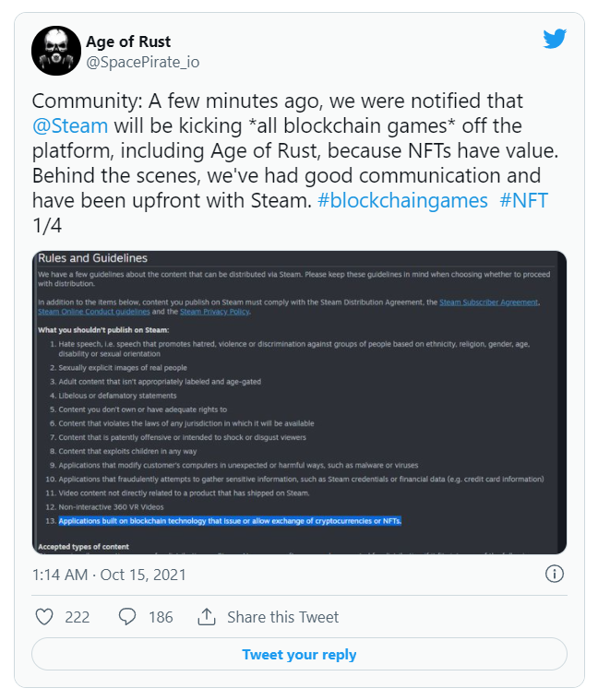Click the Share this Tweet label
The image size is (598, 700).
point(282,617)
